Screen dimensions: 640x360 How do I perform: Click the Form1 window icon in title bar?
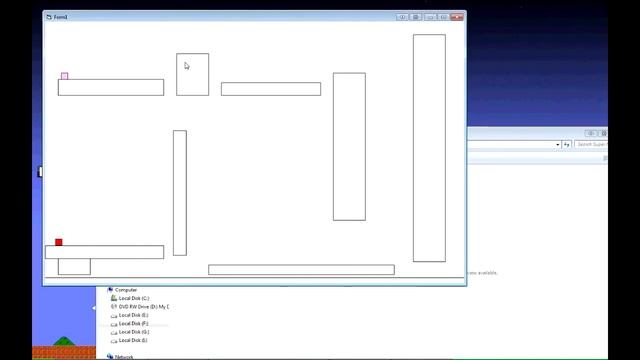49,17
